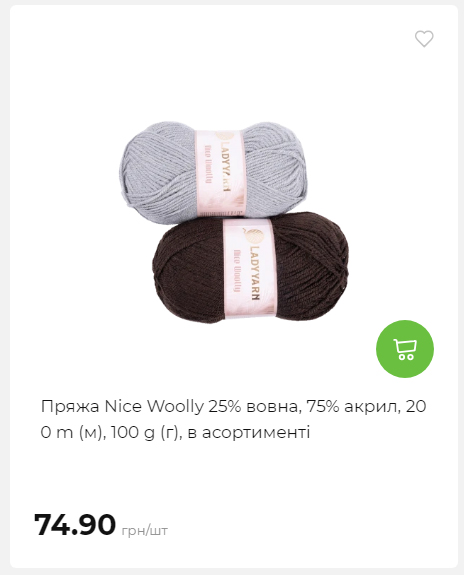Image resolution: width=464 pixels, height=575 pixels.
Task: Click the white cart glyph inside green circle
Action: click(x=405, y=349)
